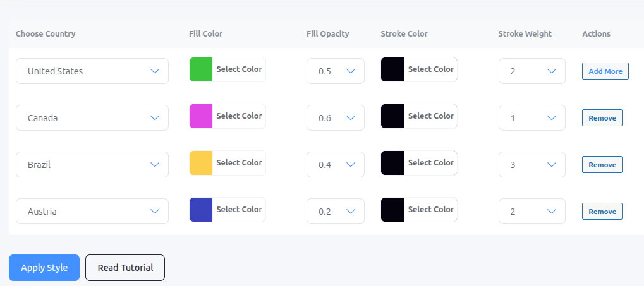This screenshot has width=644, height=286.
Task: Open the United States country dropdown
Action: [x=92, y=71]
